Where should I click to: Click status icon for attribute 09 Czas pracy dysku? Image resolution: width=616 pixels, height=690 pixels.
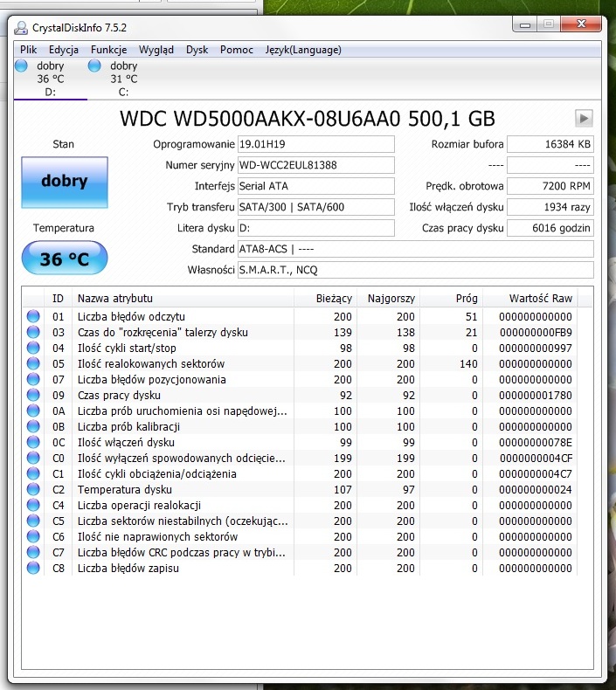[x=33, y=395]
